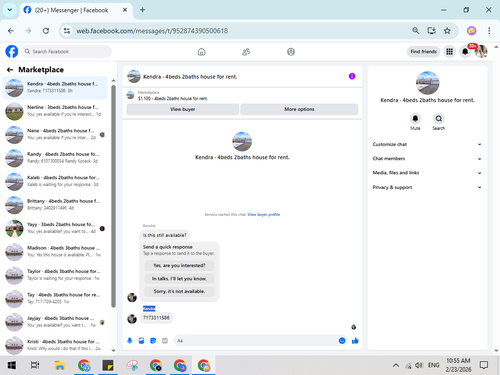Open Brittany 4beds 2baths conversation
500x375 pixels.
coord(55,205)
